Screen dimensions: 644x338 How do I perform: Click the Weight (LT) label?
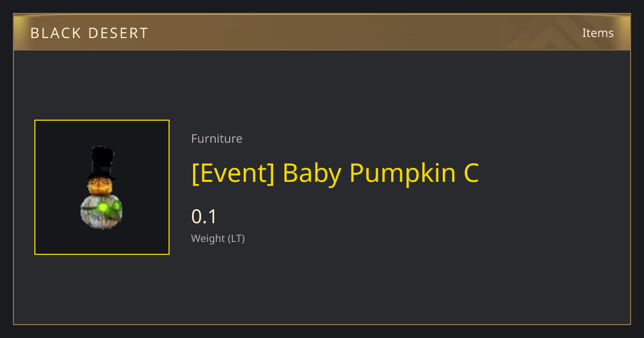tap(218, 238)
